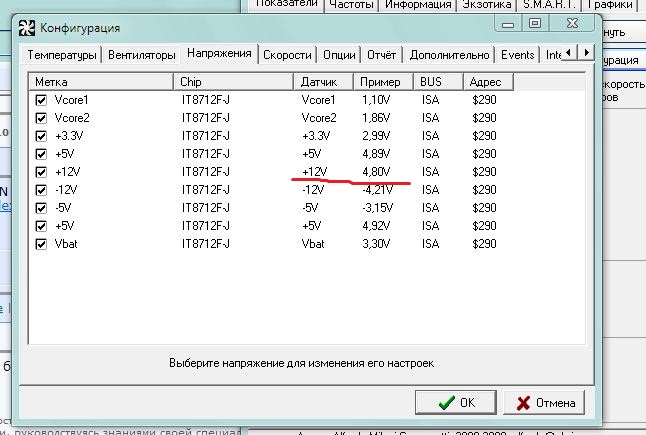The width and height of the screenshot is (646, 435).
Task: Open the Events tab
Action: pos(517,54)
